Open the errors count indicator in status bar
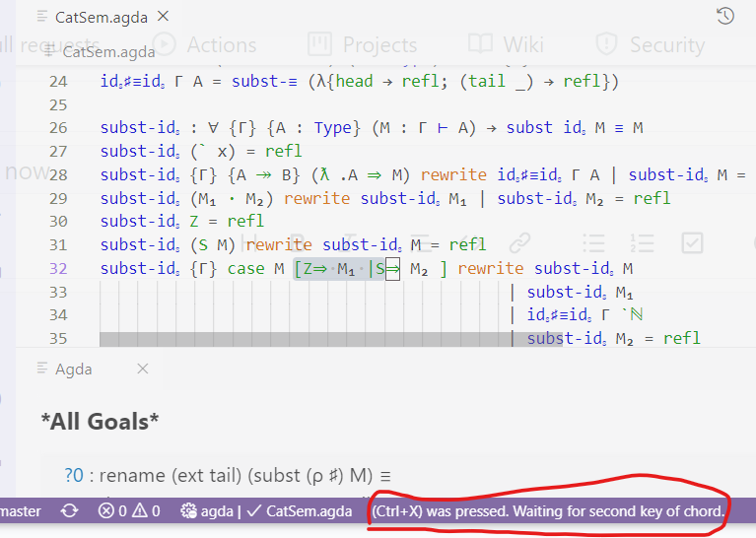The image size is (756, 538). (112, 511)
